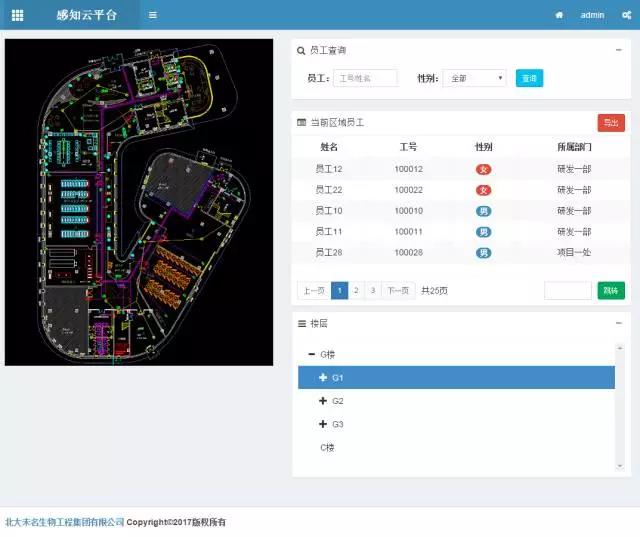The width and height of the screenshot is (640, 537).
Task: Select the C楼 tree item
Action: (327, 447)
